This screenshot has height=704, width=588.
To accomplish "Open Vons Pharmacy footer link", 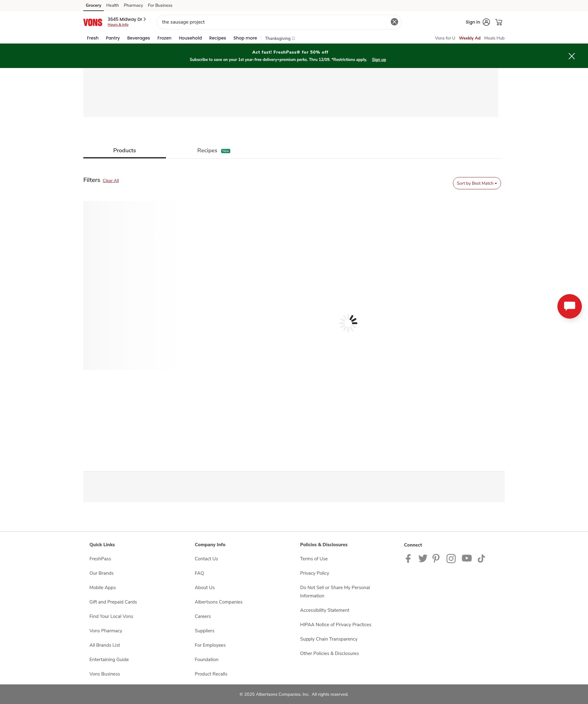I will click(106, 630).
